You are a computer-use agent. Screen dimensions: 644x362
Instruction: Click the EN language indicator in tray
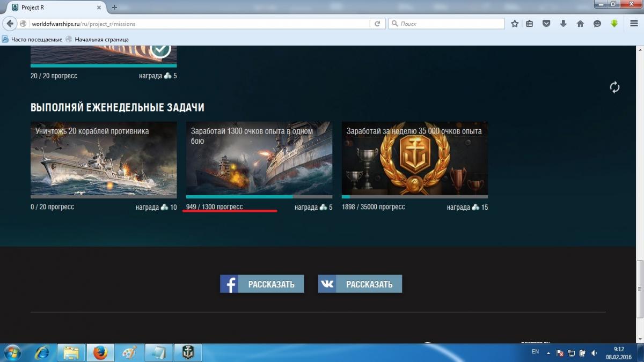coord(535,352)
